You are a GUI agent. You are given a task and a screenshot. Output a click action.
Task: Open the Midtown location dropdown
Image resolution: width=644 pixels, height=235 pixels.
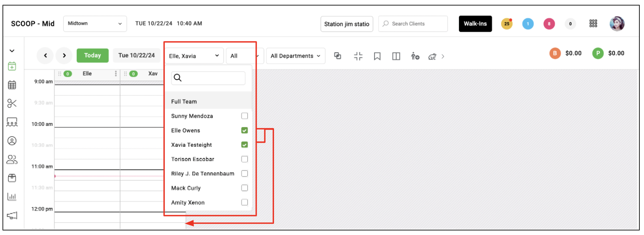click(x=95, y=24)
